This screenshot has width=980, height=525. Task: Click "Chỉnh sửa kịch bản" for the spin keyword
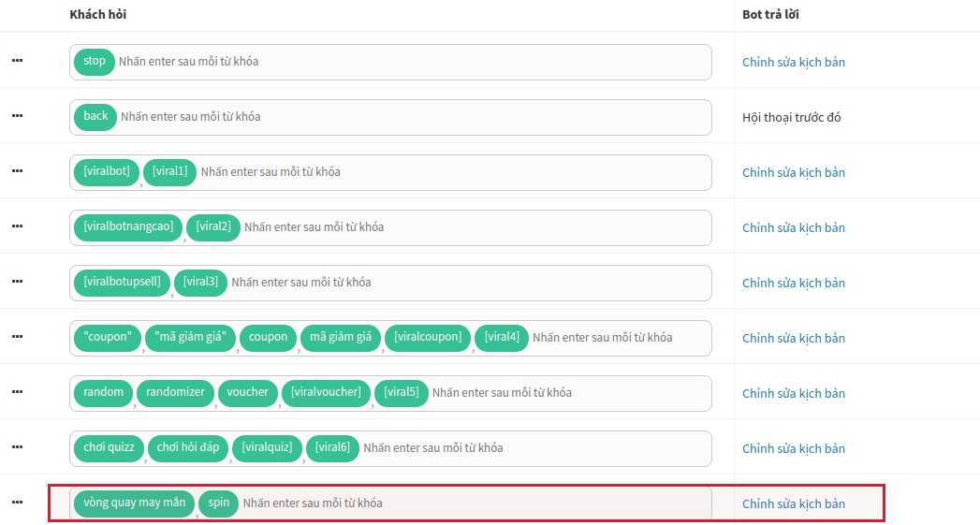click(793, 504)
